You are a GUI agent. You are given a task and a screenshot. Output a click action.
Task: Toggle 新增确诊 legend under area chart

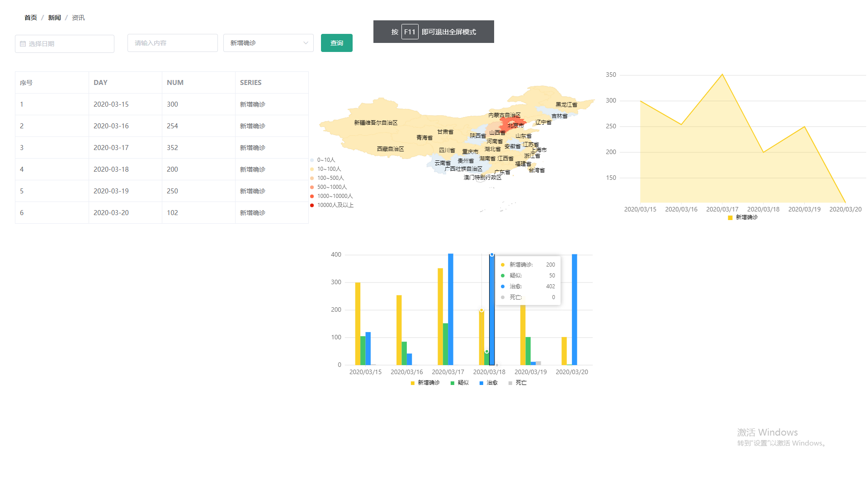tap(730, 217)
